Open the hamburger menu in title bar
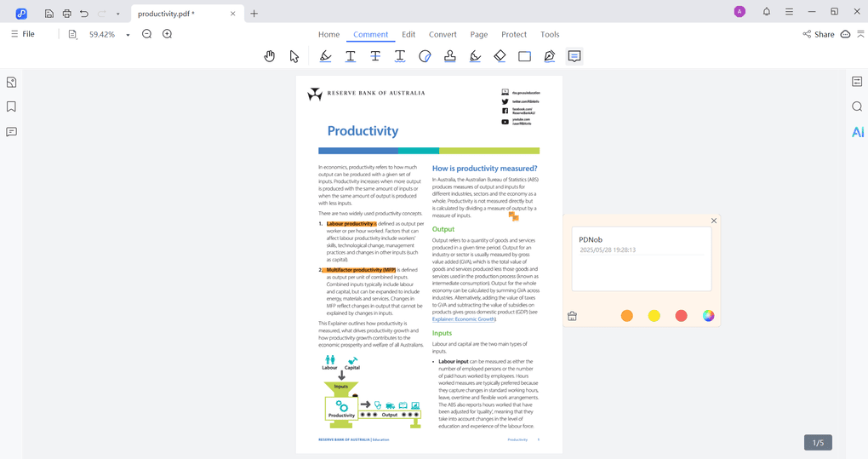The height and width of the screenshot is (459, 868). pos(790,12)
